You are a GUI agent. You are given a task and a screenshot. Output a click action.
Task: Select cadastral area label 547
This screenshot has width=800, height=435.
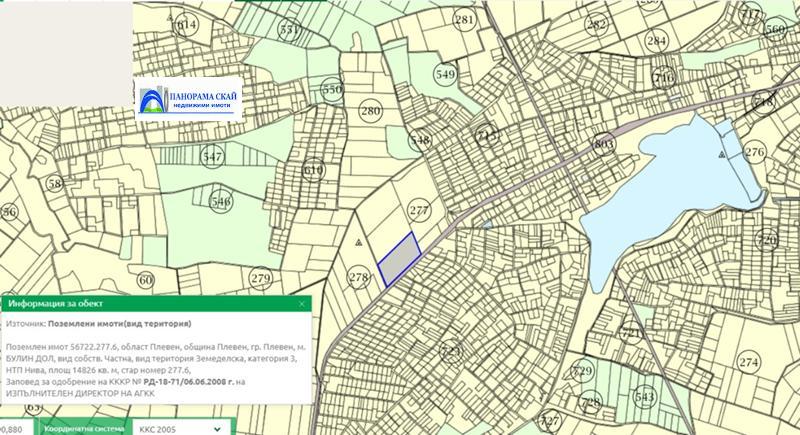click(212, 157)
